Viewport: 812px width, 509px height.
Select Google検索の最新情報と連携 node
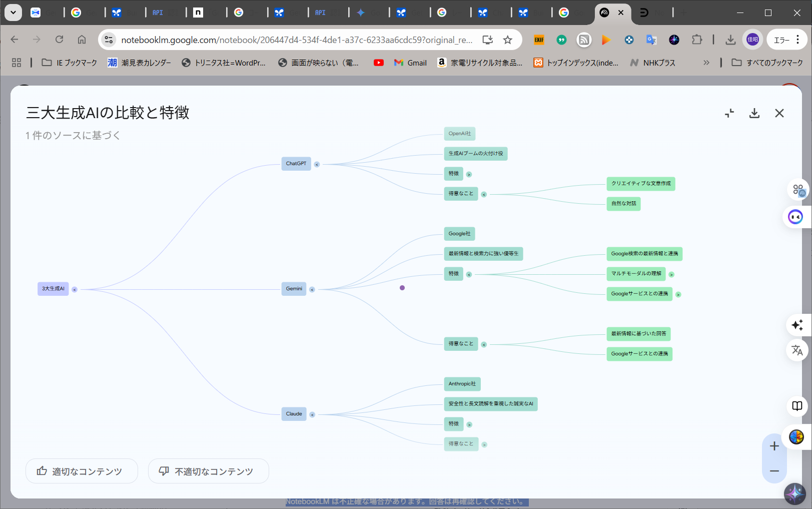click(644, 254)
